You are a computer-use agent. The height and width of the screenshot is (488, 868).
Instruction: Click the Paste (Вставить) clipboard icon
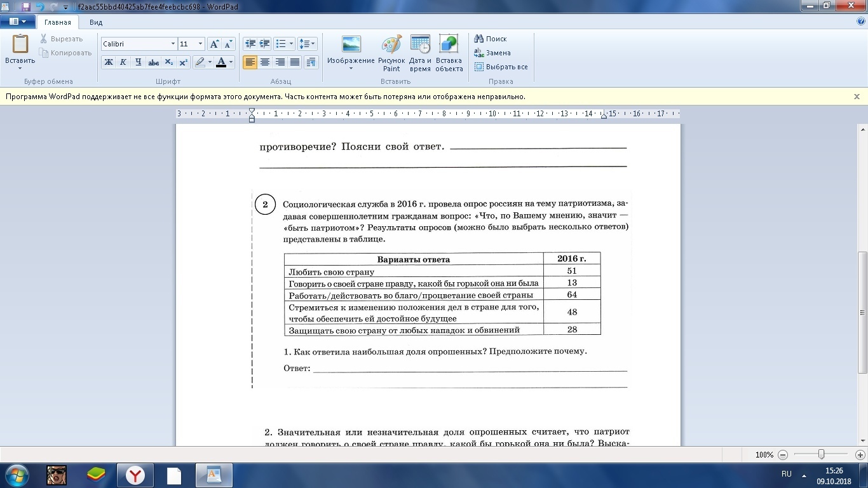pos(20,44)
